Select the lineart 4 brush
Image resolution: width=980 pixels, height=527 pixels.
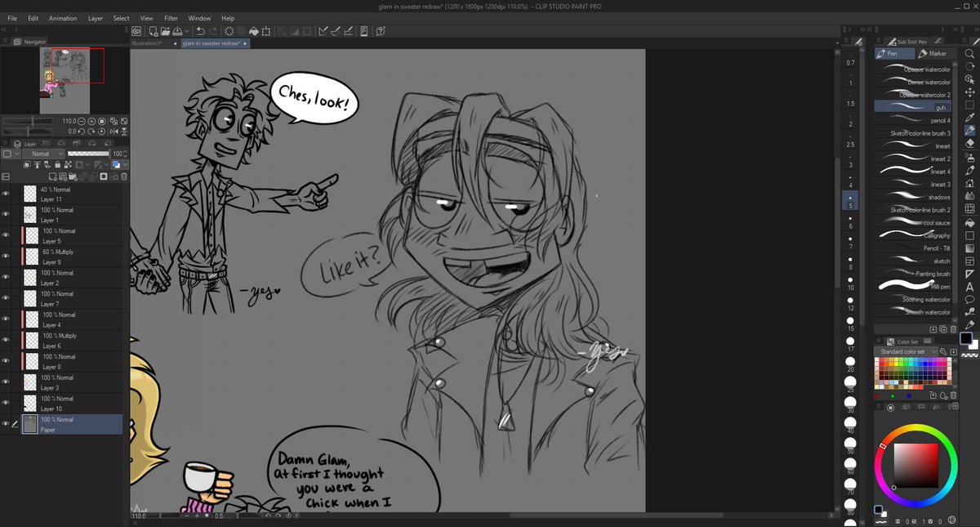(913, 172)
